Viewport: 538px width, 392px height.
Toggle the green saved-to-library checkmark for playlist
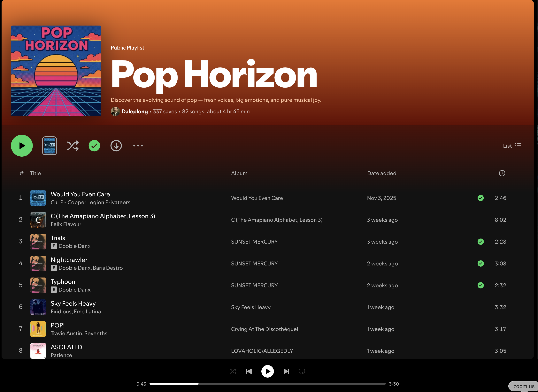point(94,146)
